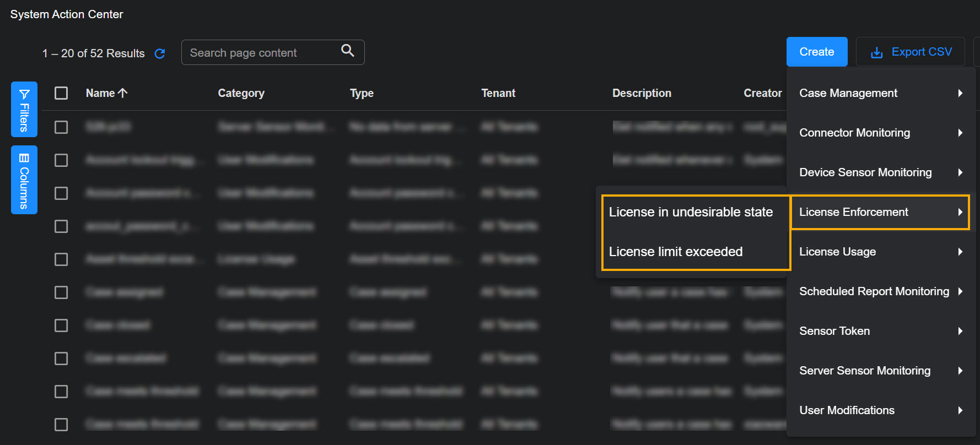This screenshot has width=980, height=445.
Task: Click the refresh results icon
Action: point(160,53)
